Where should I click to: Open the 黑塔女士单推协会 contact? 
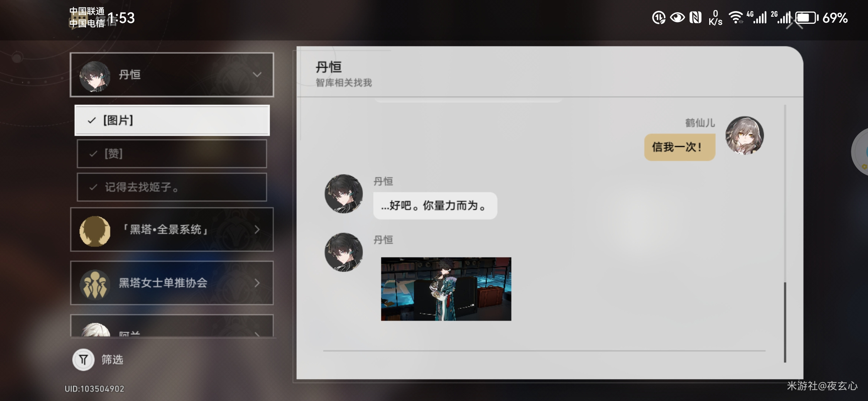172,283
